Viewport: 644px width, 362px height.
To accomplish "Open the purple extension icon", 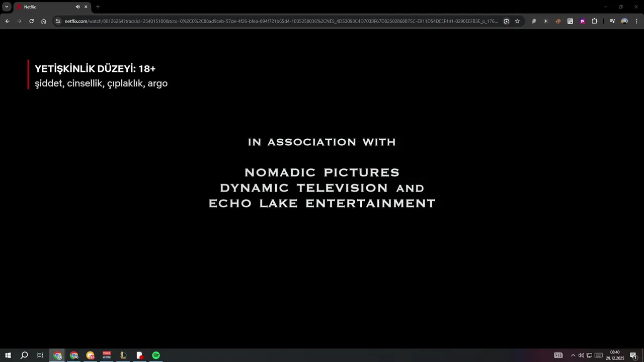I will tap(582, 21).
